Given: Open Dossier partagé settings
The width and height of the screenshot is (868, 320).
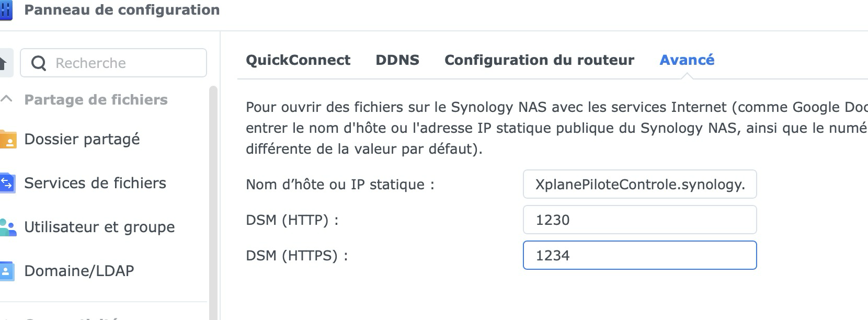Looking at the screenshot, I should click(x=82, y=139).
